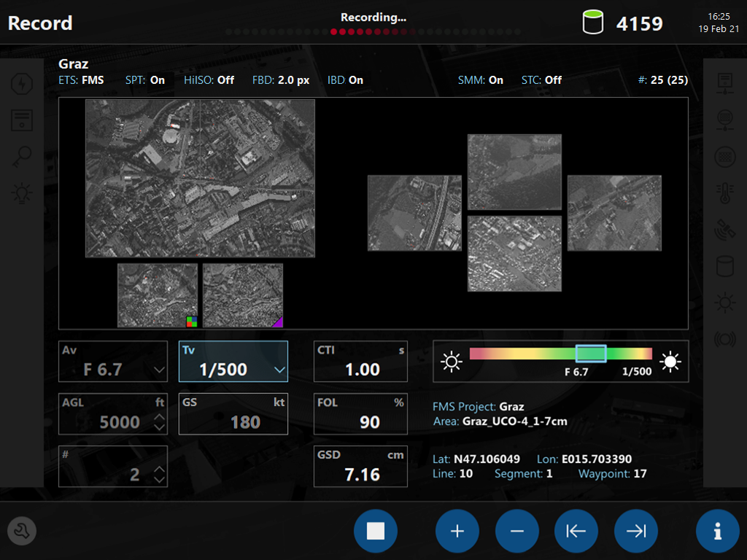The image size is (747, 560).
Task: Click the ETS: FMS setting
Action: pyautogui.click(x=81, y=80)
